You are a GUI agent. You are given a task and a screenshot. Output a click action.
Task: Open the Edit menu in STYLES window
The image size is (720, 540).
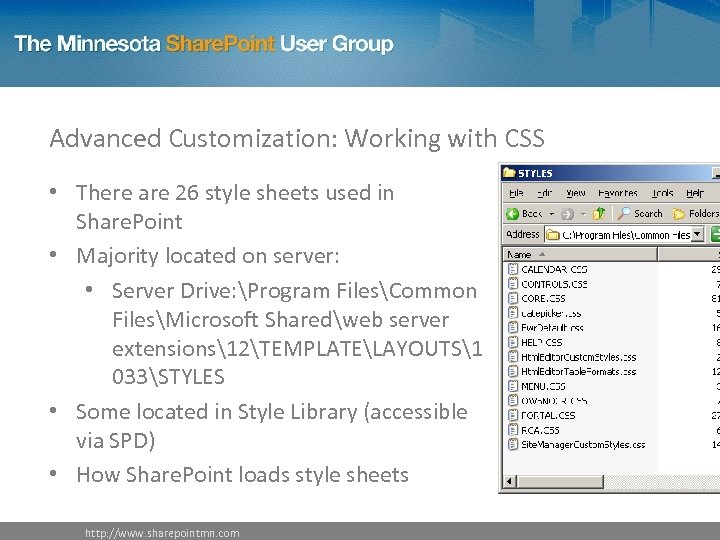tap(545, 193)
